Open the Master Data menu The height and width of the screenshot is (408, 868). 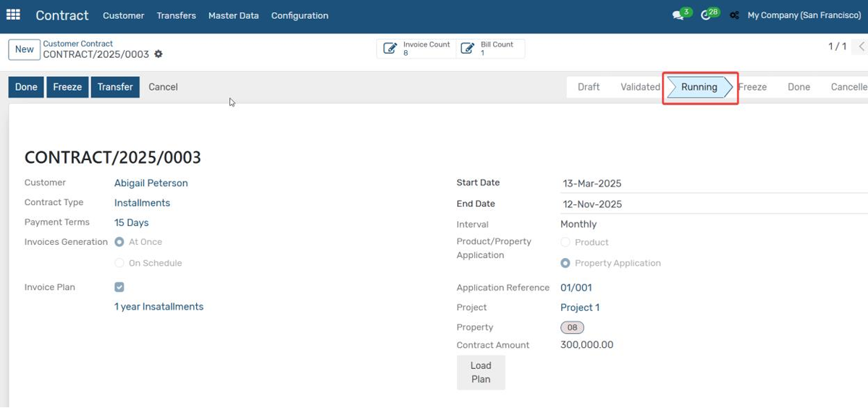(234, 15)
